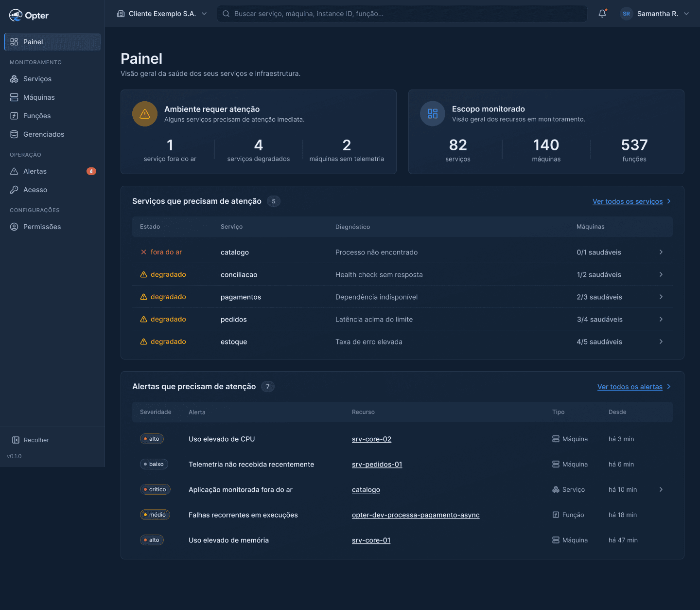The image size is (700, 610).
Task: Click the Recolher collapse sidebar icon
Action: click(16, 440)
